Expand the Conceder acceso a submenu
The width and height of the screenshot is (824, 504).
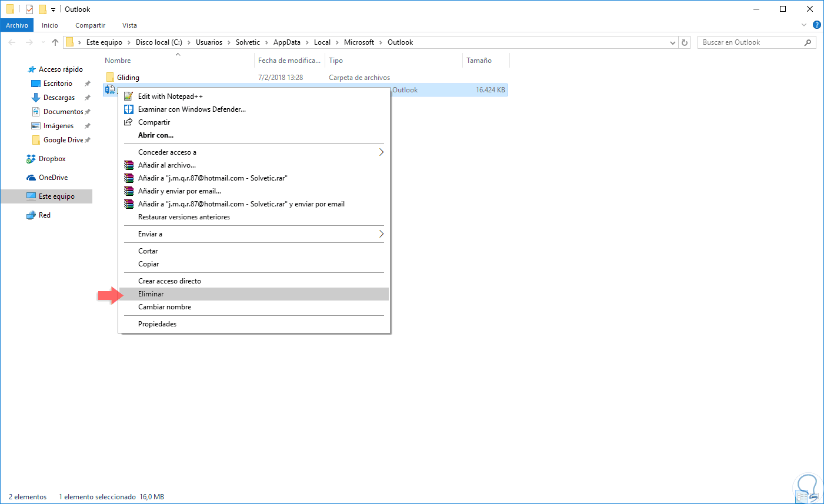tap(381, 152)
